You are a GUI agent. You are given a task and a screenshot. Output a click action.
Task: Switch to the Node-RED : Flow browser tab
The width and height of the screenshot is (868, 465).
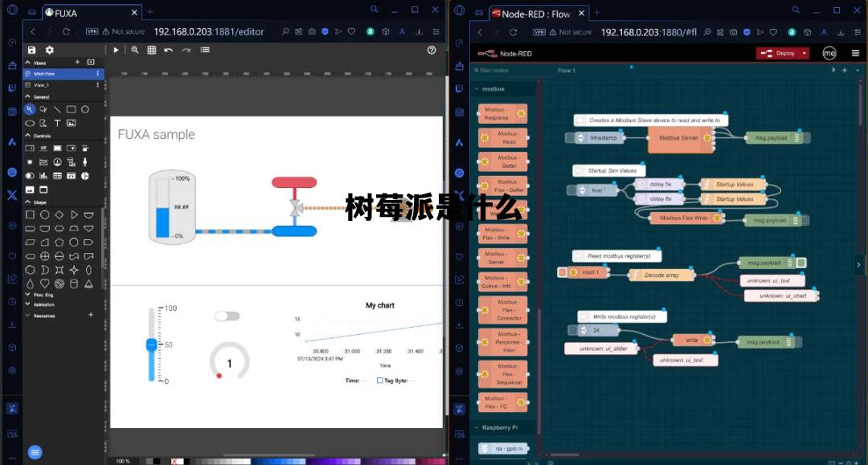(539, 14)
